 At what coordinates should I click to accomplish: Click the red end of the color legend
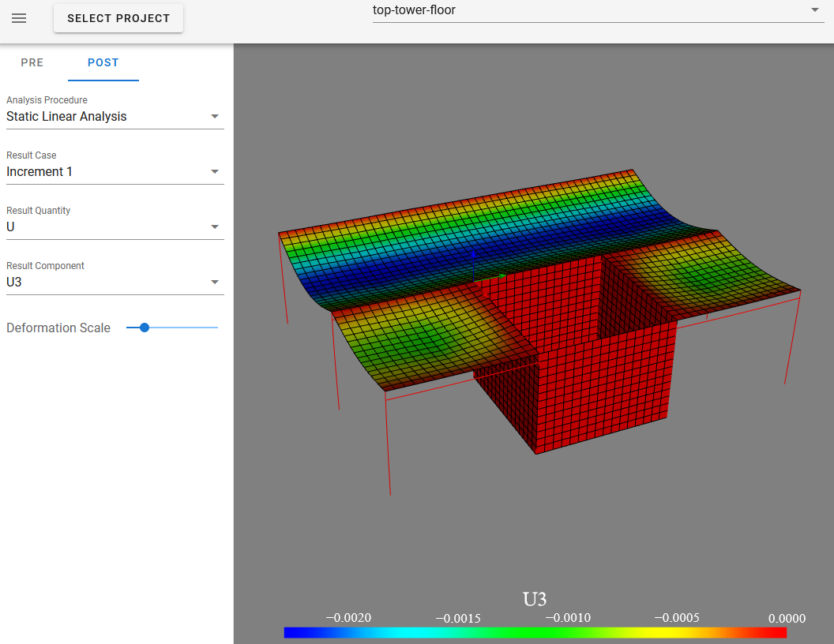(x=780, y=632)
